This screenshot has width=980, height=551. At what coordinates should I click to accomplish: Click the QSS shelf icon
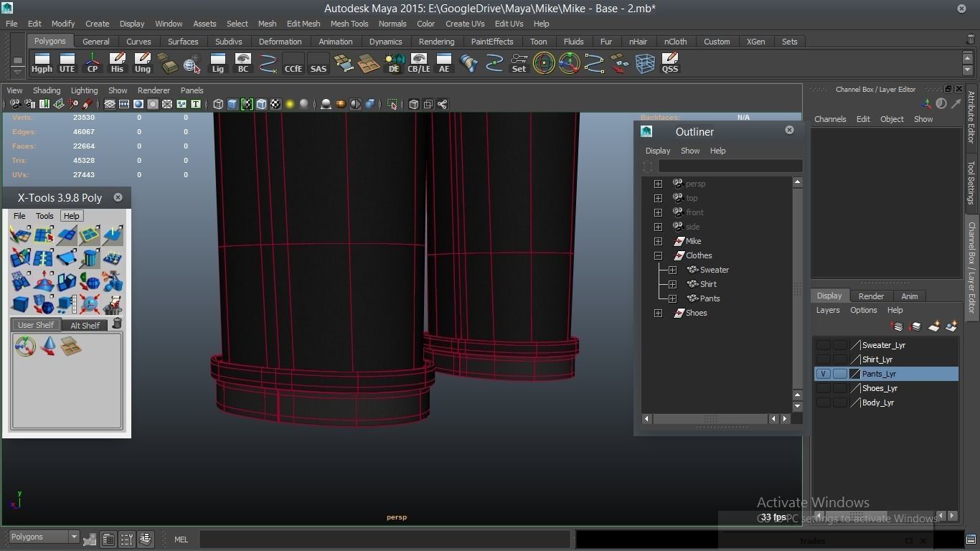tap(669, 63)
